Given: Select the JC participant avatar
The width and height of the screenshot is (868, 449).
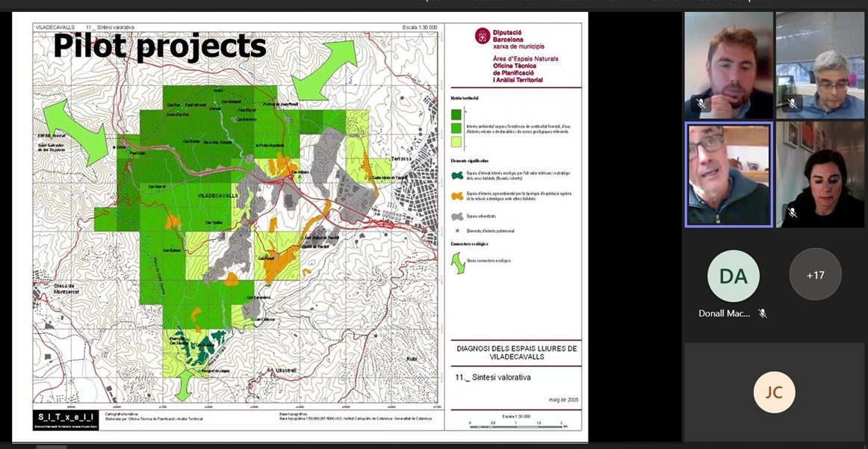Looking at the screenshot, I should point(774,392).
